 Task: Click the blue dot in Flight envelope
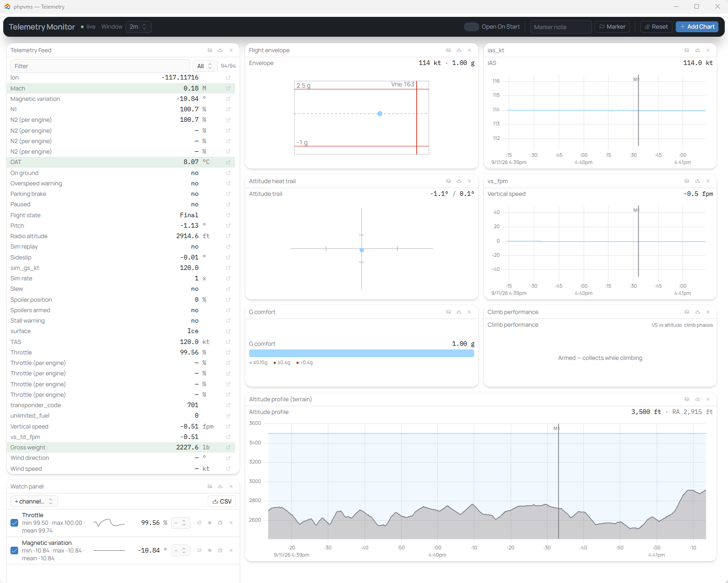tap(380, 114)
